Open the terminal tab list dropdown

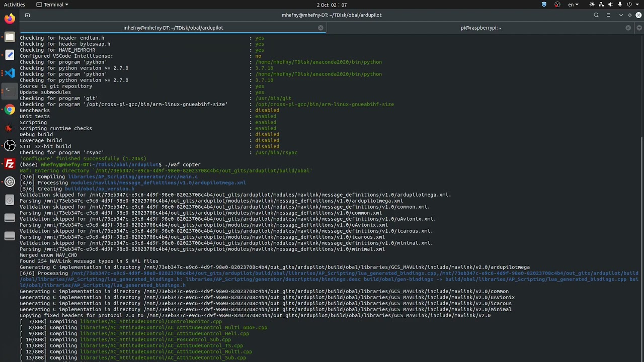click(640, 28)
